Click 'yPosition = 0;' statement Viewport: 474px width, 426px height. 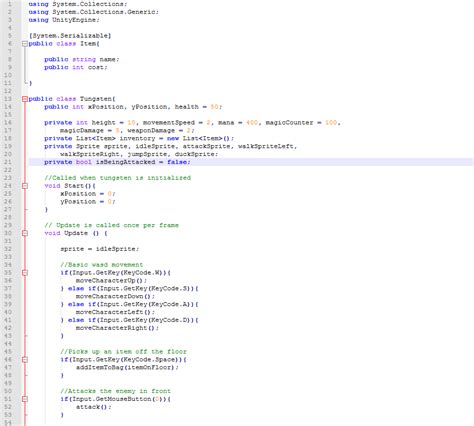(88, 202)
